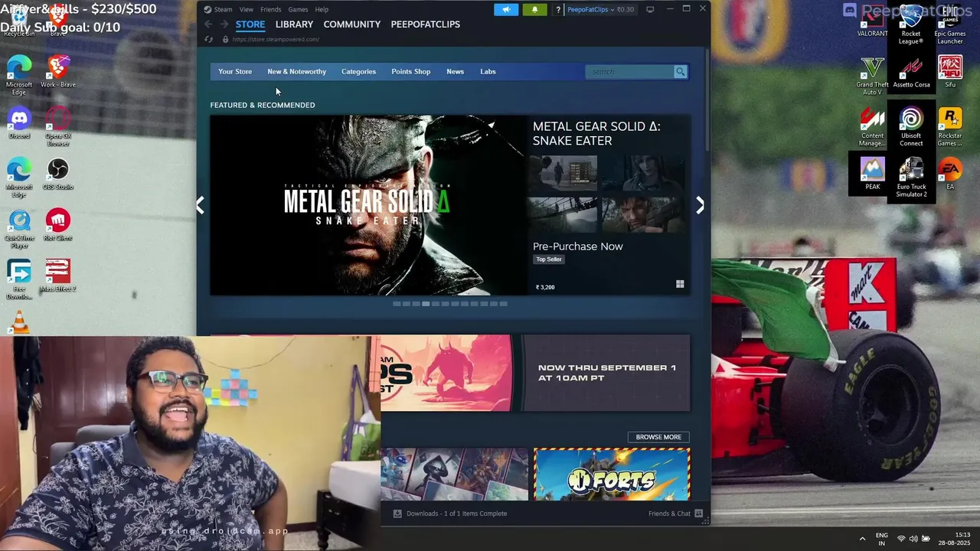Viewport: 980px width, 551px height.
Task: Open the taskbar volume control icon
Action: pos(913,539)
